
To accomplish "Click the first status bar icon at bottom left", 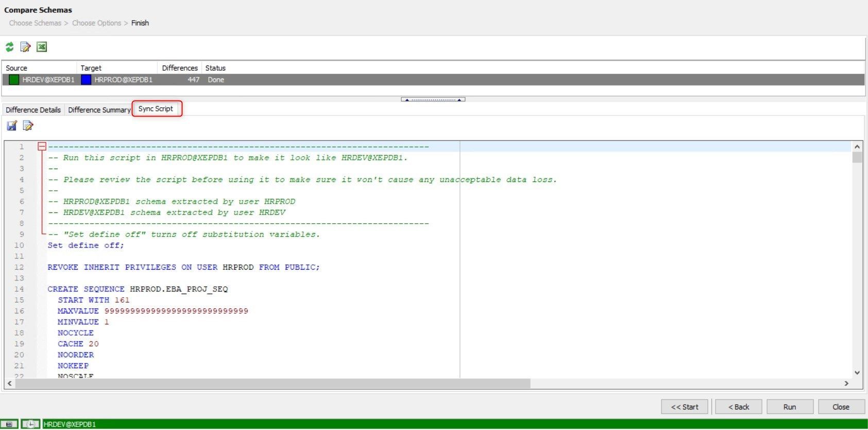I will click(9, 424).
